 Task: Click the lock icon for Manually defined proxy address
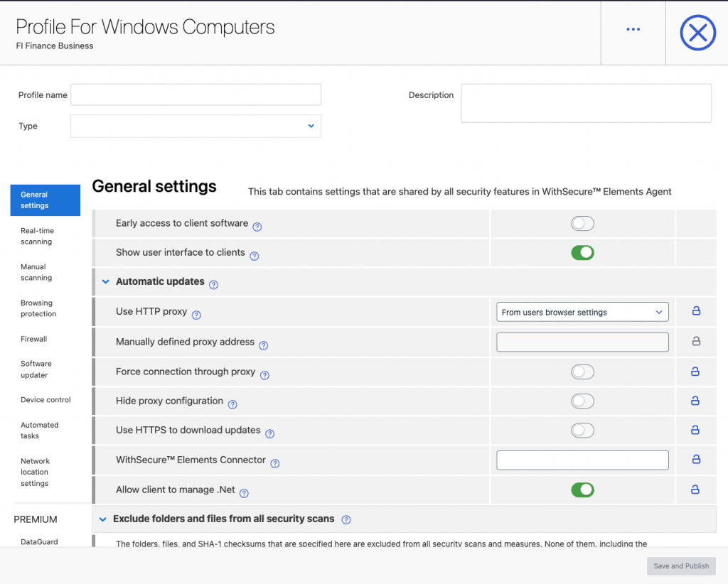[x=696, y=341]
